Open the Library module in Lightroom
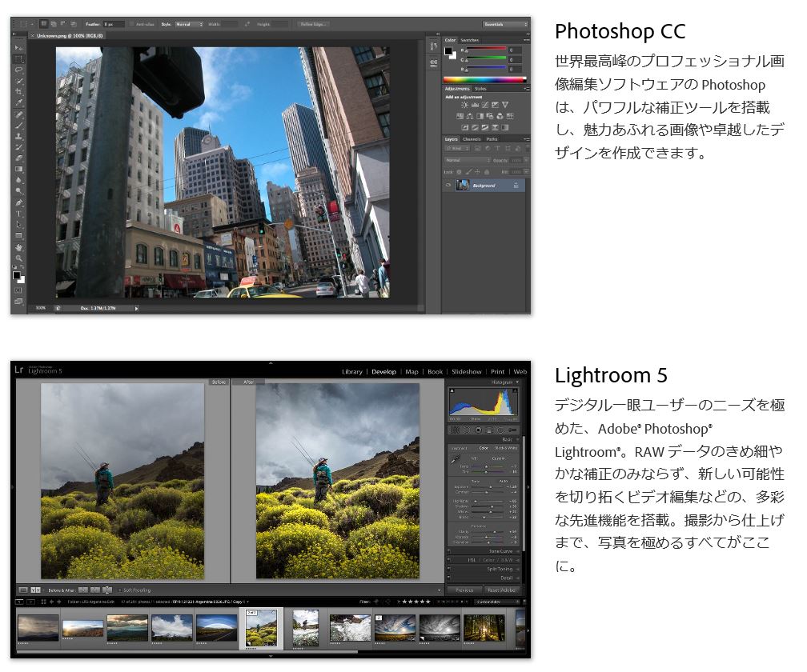807x672 pixels. point(352,371)
